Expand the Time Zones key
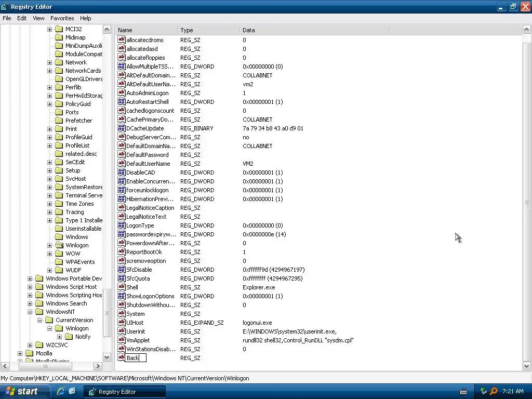This screenshot has width=532, height=399. (x=49, y=204)
